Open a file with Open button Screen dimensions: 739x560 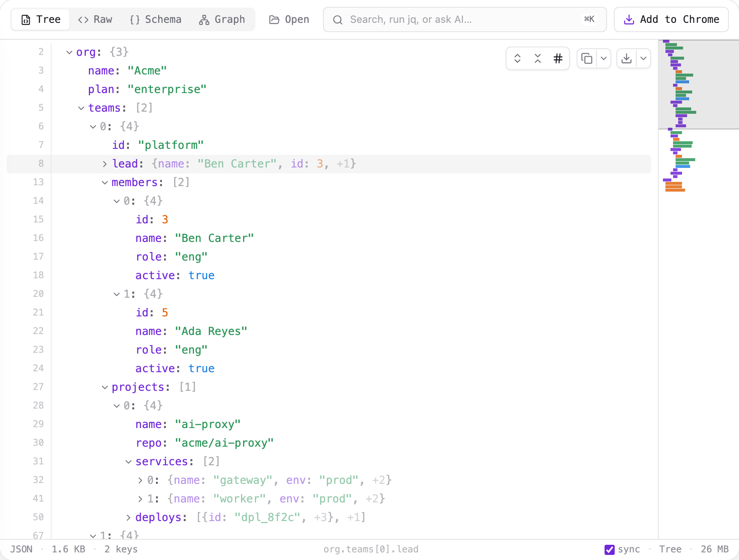point(289,19)
